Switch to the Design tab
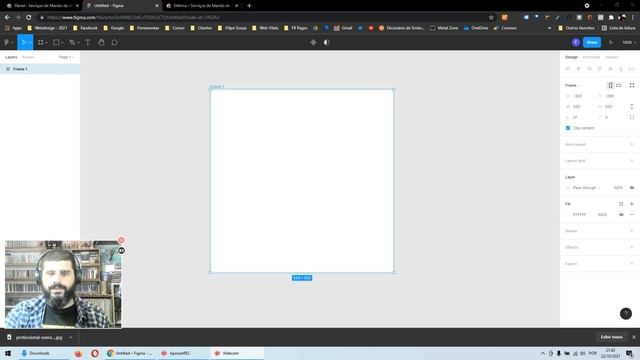The height and width of the screenshot is (360, 640). pos(571,57)
